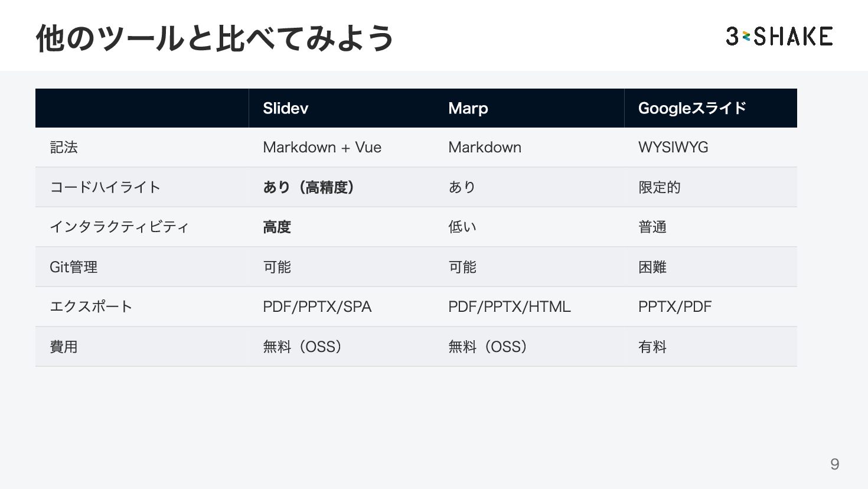
Task: Click the PDF/PPTX/HTML cell
Action: 510,307
